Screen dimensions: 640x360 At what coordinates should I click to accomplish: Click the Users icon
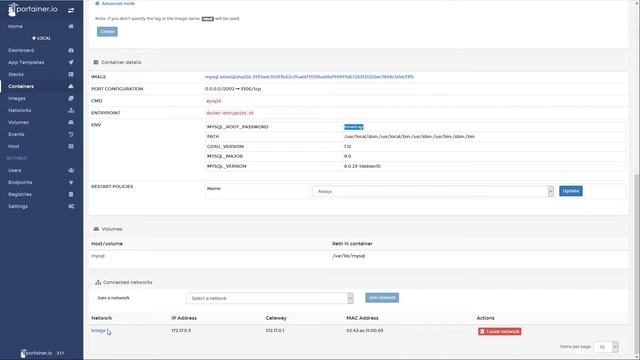pyautogui.click(x=71, y=170)
